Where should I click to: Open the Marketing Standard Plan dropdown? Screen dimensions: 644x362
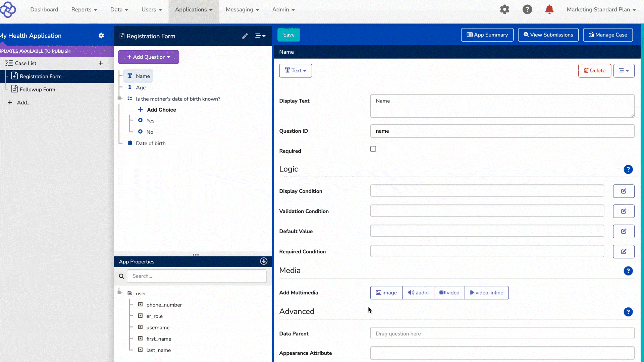click(x=601, y=10)
